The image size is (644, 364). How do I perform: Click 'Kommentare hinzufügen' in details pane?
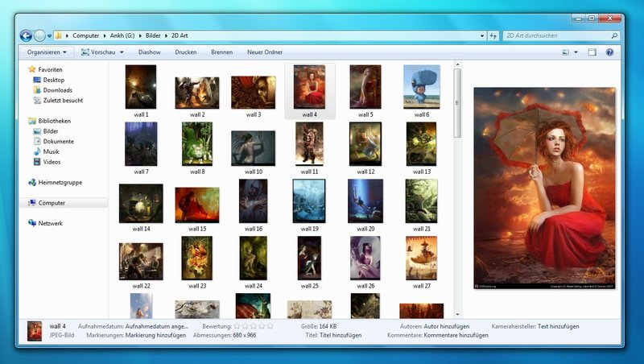click(x=456, y=335)
